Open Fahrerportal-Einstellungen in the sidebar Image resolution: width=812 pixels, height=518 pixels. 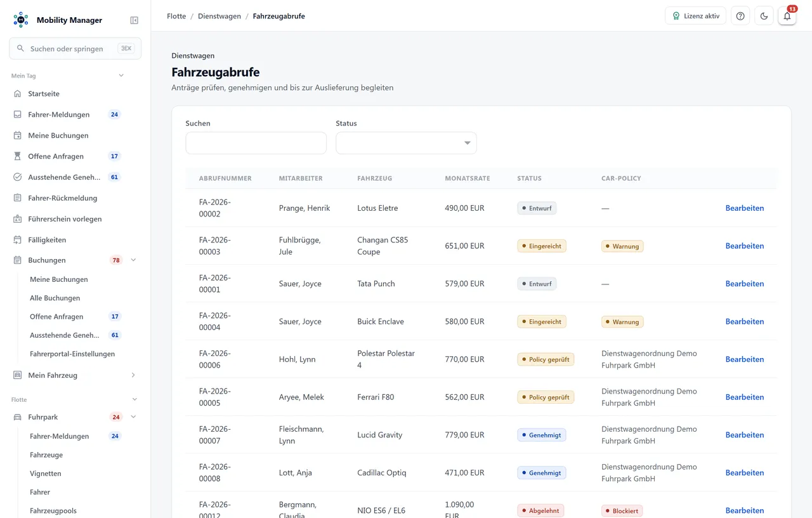pos(72,354)
